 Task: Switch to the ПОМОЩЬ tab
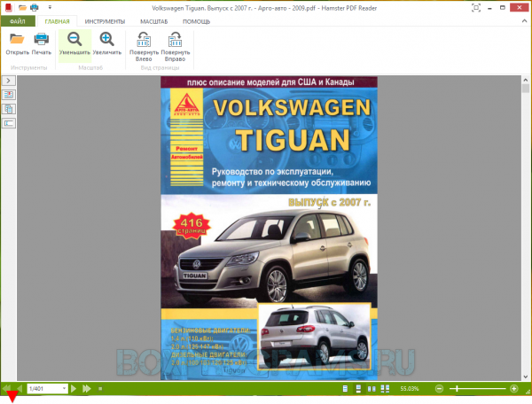coord(197,21)
